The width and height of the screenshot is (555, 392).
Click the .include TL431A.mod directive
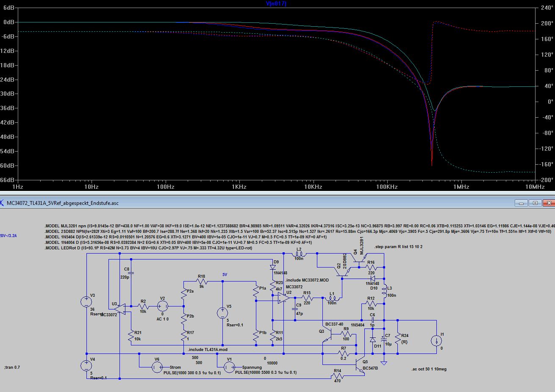tap(208, 350)
